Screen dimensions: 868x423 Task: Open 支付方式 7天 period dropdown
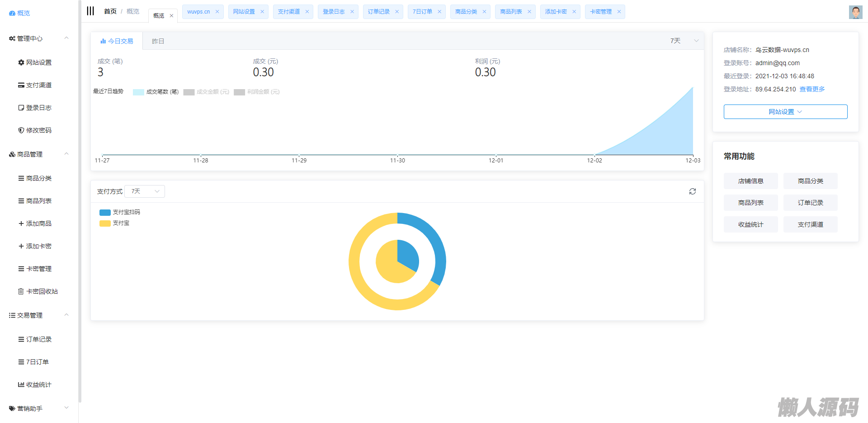[145, 191]
